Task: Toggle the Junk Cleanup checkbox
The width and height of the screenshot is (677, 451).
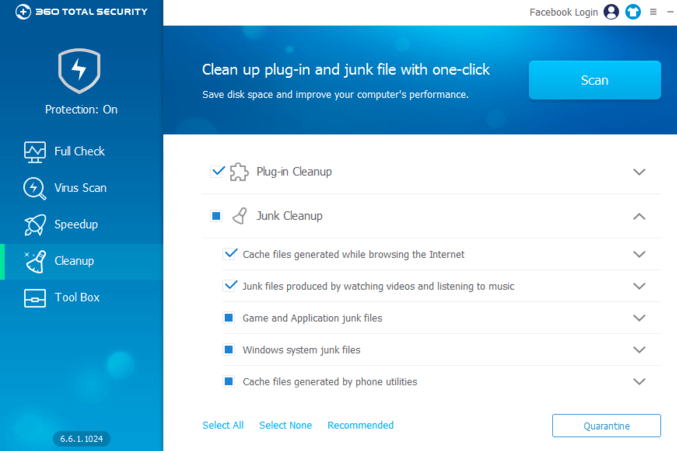Action: [216, 215]
